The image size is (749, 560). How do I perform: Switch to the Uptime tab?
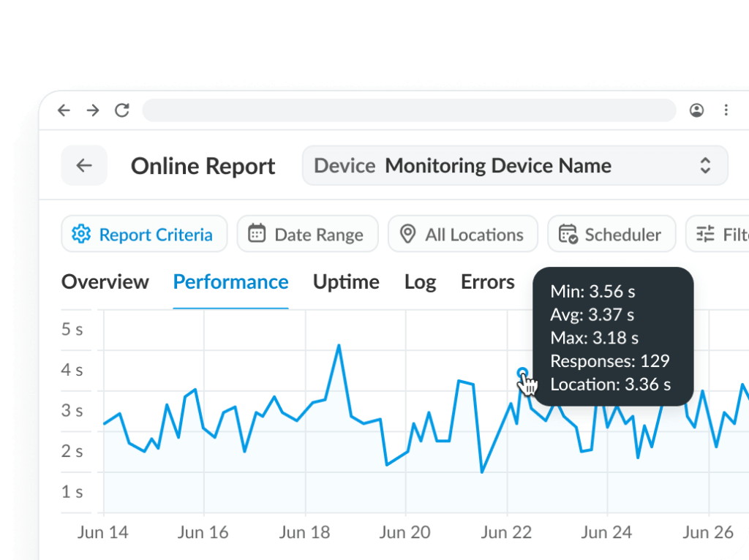(x=346, y=281)
